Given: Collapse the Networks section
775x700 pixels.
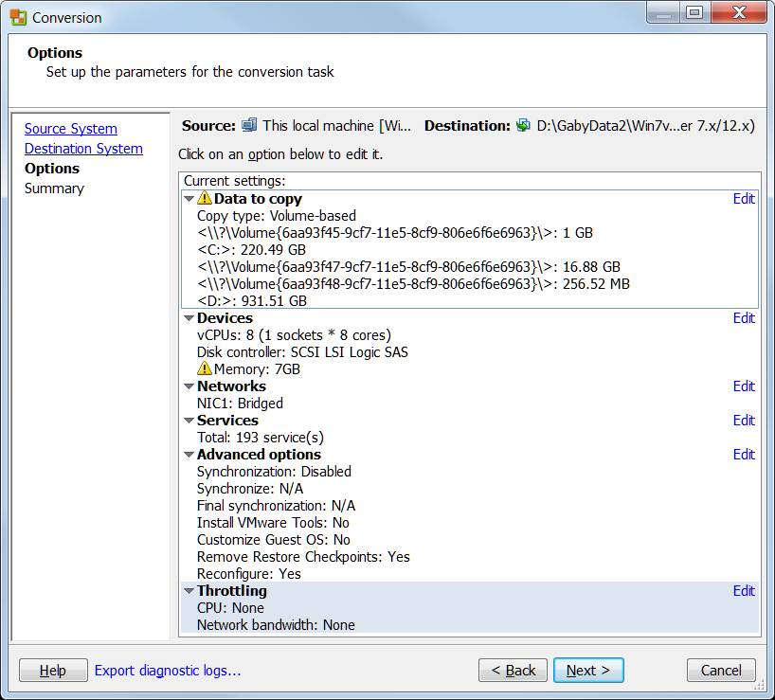Looking at the screenshot, I should pos(189,386).
